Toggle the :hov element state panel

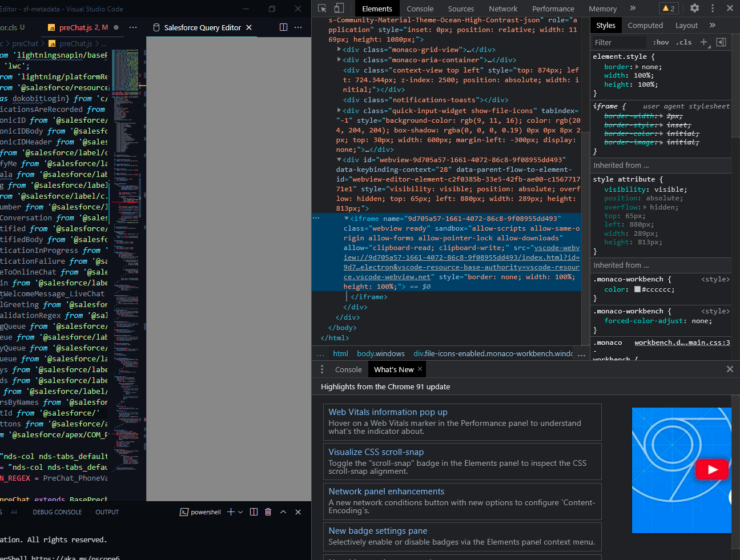click(x=661, y=42)
